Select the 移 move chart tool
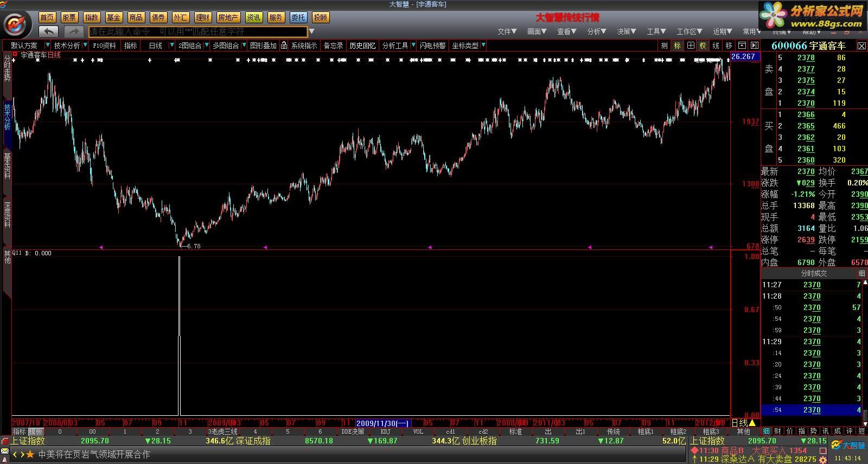Screen dimensions: 868x464 click(x=729, y=46)
